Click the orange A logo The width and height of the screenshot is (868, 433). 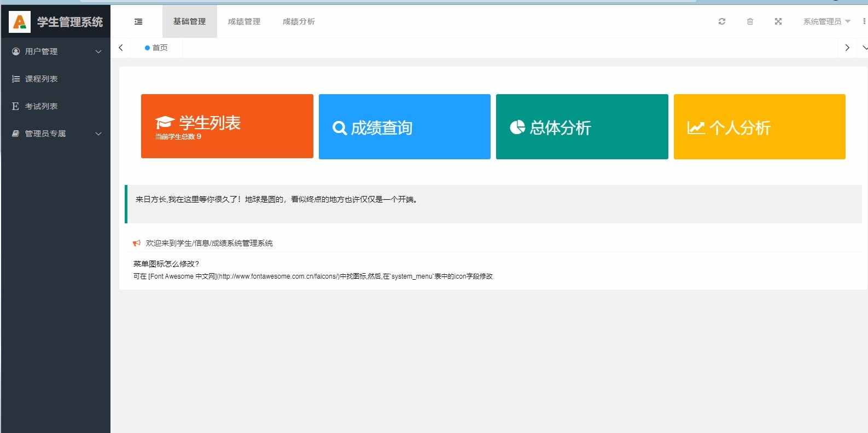tap(20, 22)
